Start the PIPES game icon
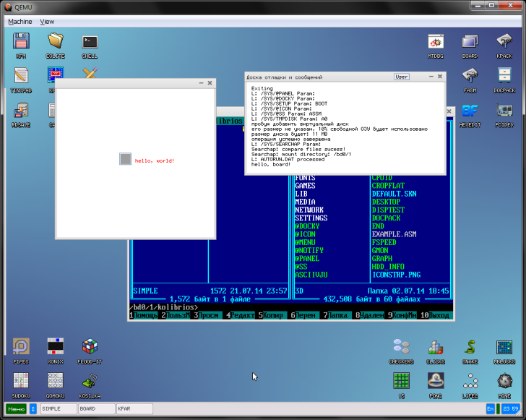This screenshot has width=526, height=420. (x=21, y=351)
